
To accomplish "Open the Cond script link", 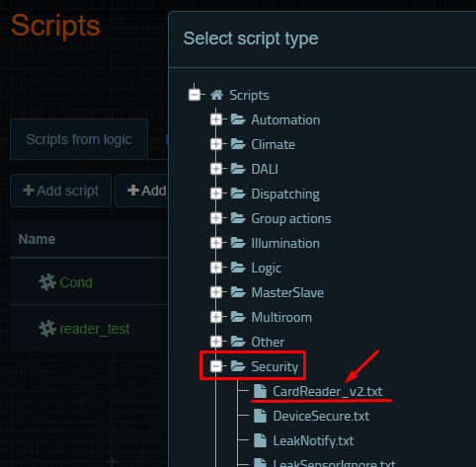I will coord(76,282).
